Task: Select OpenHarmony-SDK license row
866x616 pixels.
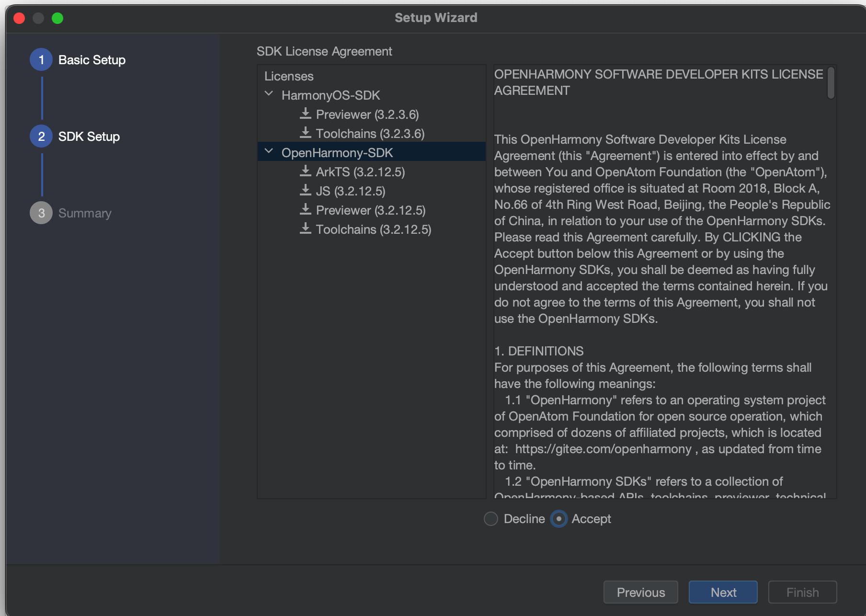Action: tap(372, 152)
